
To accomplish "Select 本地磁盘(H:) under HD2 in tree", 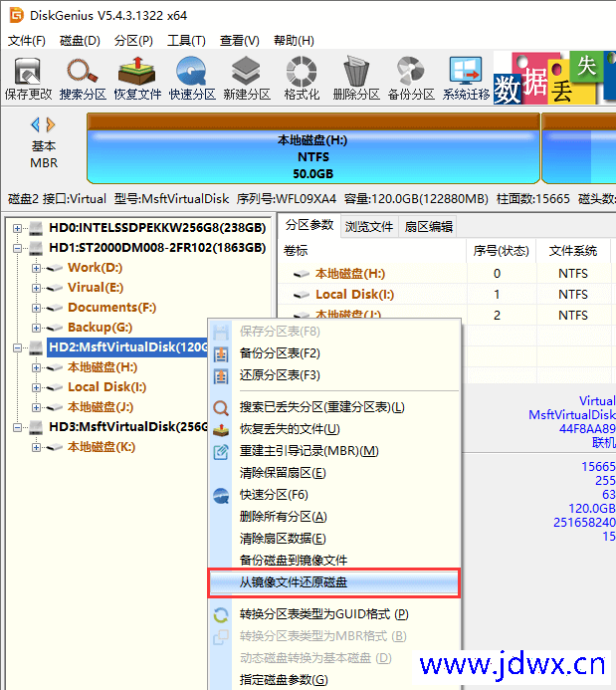I will pyautogui.click(x=103, y=367).
